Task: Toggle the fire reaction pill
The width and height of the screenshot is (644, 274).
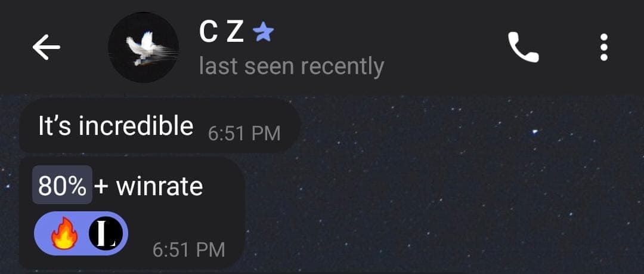Action: 81,233
